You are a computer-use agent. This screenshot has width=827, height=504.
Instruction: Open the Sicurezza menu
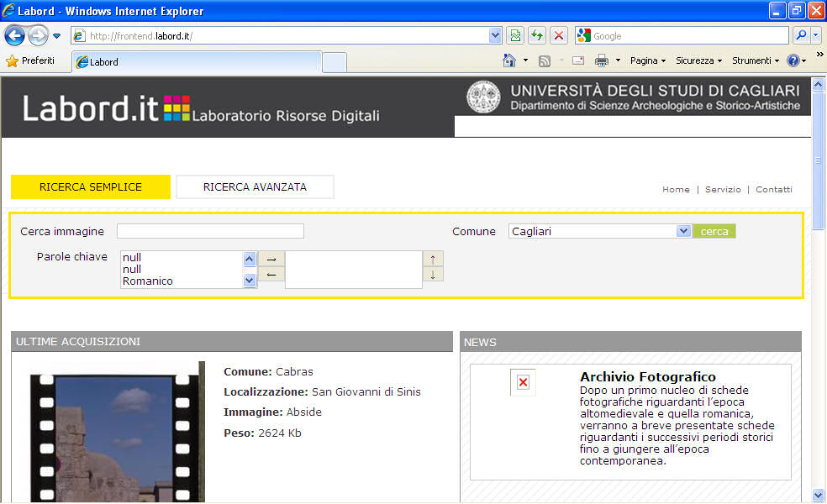(x=699, y=60)
